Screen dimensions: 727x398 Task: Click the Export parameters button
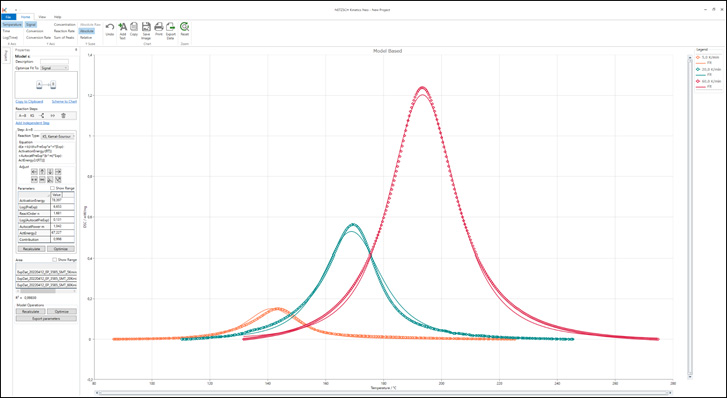pos(46,319)
